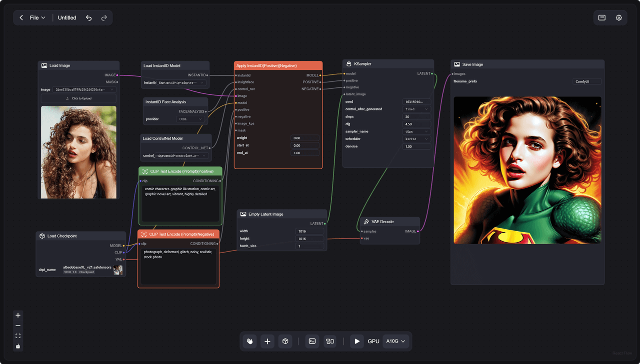This screenshot has height=364, width=640.
Task: Open the A10G GPU dropdown
Action: coord(395,341)
